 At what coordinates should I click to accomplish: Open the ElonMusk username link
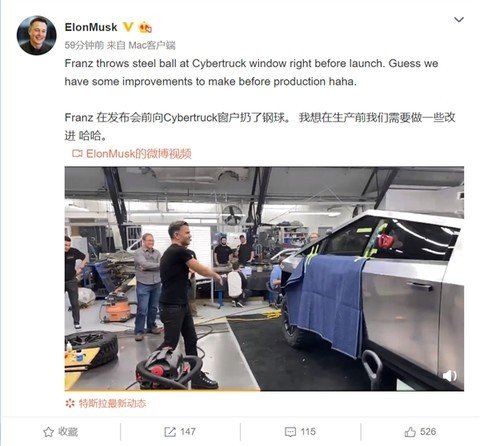tap(91, 27)
